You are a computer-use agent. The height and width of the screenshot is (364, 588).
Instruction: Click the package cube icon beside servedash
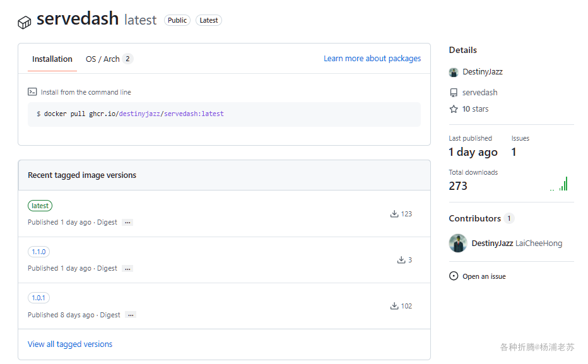[25, 23]
